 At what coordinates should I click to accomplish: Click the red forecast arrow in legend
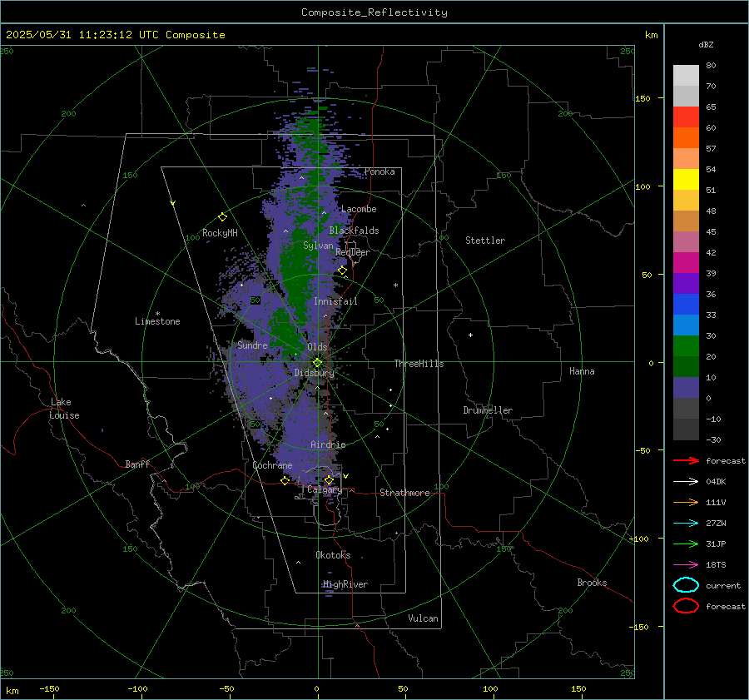(x=686, y=460)
